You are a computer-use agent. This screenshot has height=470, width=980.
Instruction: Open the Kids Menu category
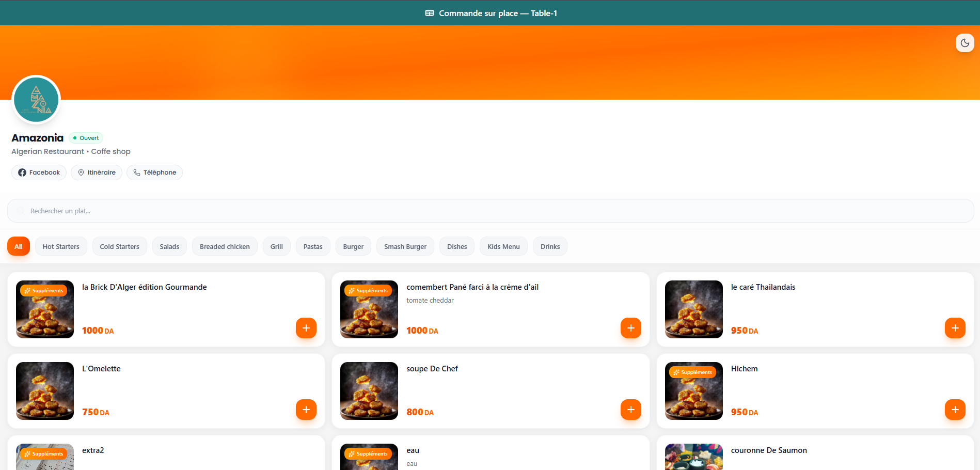[x=503, y=246]
